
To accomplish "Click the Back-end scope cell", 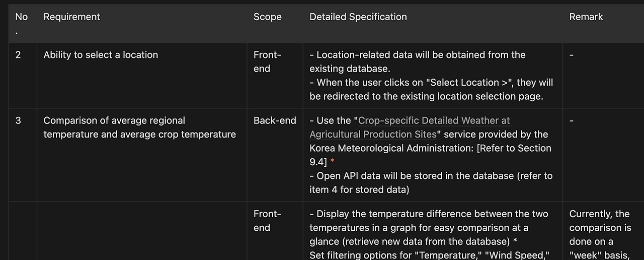I will click(x=275, y=121).
